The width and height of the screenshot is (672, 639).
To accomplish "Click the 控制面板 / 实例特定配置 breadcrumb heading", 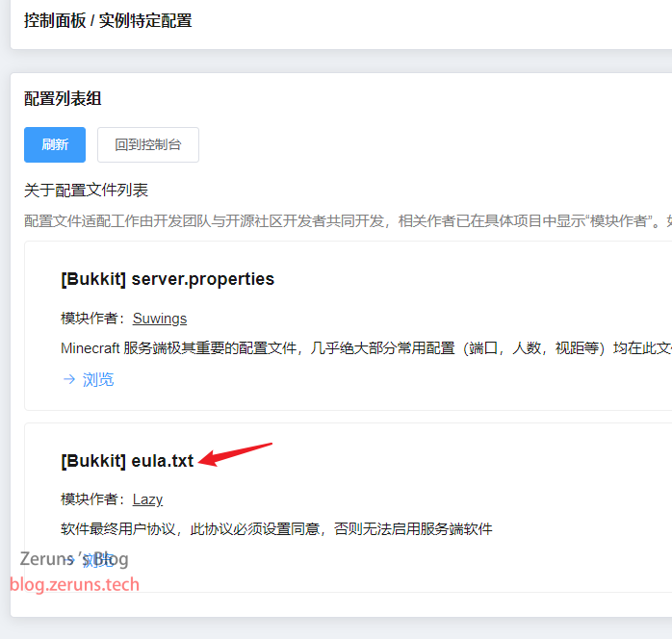I will pos(108,21).
